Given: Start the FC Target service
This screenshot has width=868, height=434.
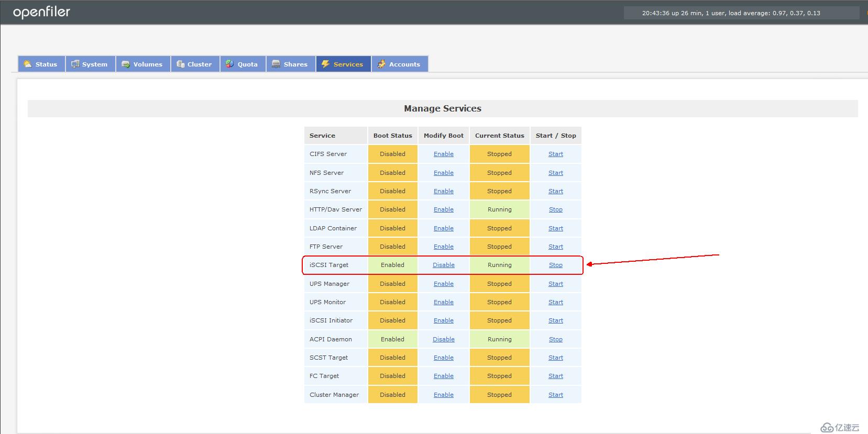Looking at the screenshot, I should [556, 376].
